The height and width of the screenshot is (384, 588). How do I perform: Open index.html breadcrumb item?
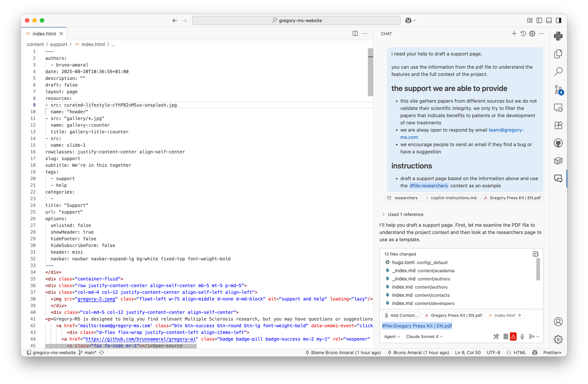click(x=90, y=44)
